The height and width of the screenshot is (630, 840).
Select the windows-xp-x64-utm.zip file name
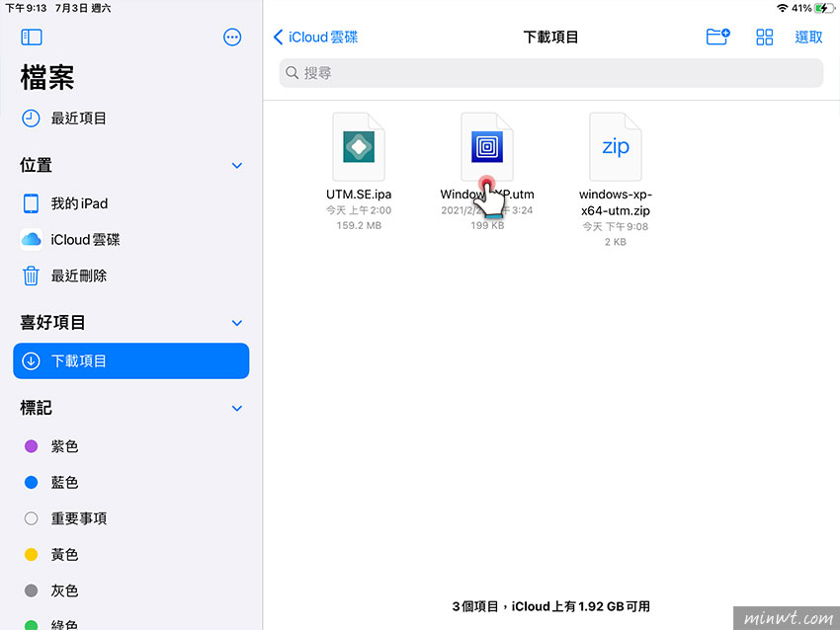pos(615,202)
